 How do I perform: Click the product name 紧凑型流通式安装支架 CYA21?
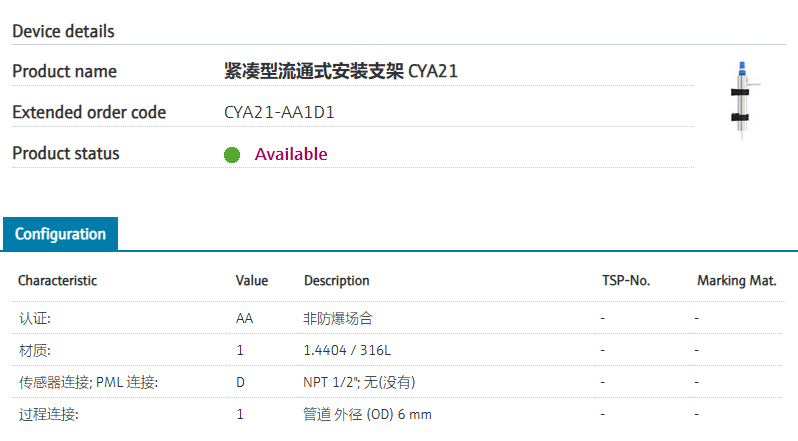click(341, 71)
